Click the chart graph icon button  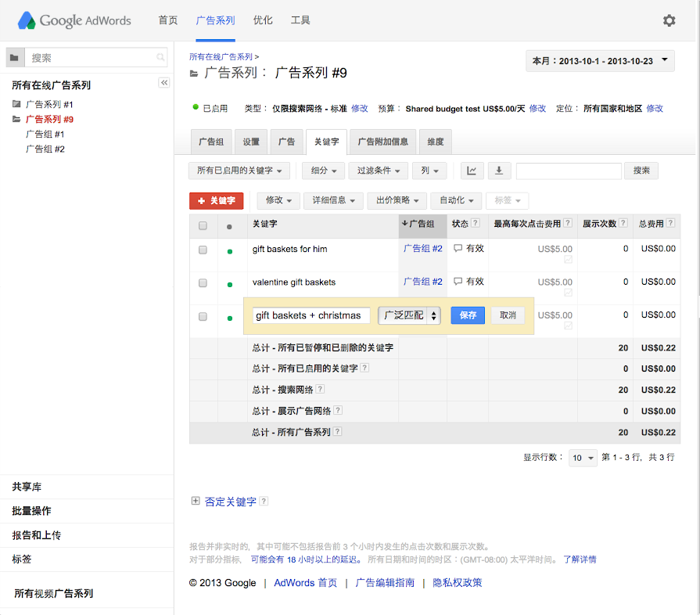[472, 171]
